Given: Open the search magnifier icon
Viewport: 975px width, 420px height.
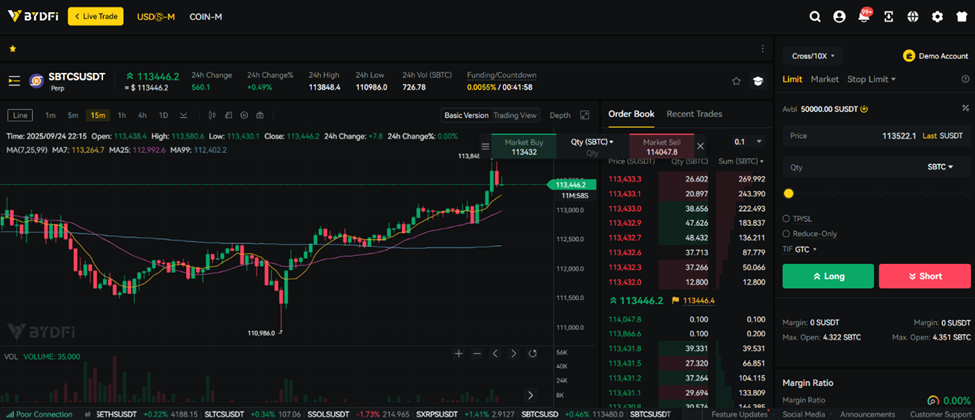Looking at the screenshot, I should (x=815, y=17).
